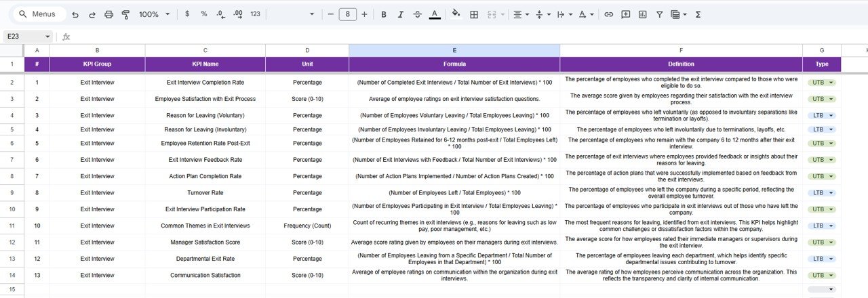
Task: Open horizontal align dropdown
Action: [521, 14]
